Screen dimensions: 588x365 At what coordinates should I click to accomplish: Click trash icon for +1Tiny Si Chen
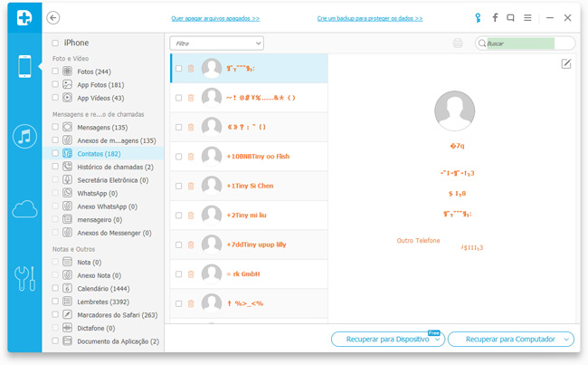pyautogui.click(x=191, y=186)
